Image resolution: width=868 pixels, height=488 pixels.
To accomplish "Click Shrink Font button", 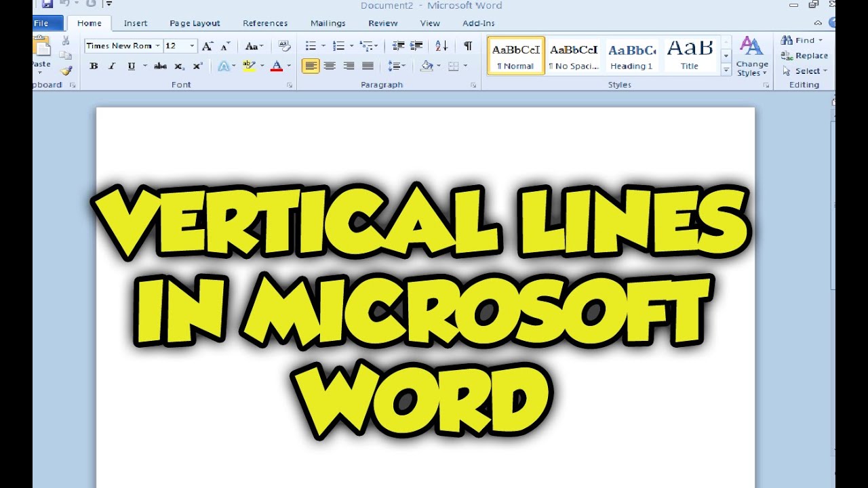I will (226, 46).
